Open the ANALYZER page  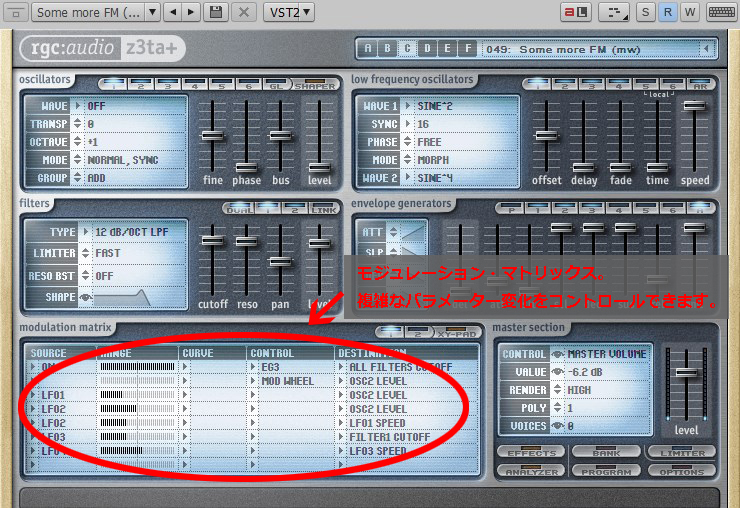coord(531,471)
